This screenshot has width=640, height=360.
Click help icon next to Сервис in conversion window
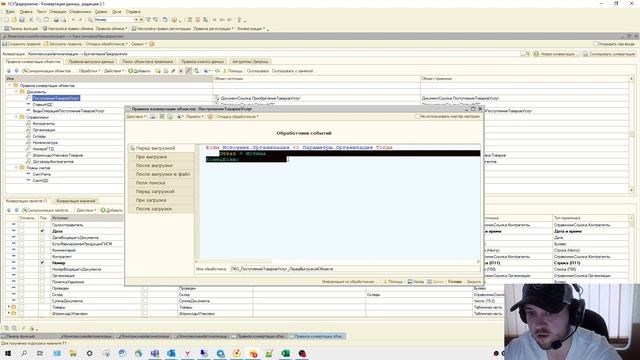tap(152, 44)
